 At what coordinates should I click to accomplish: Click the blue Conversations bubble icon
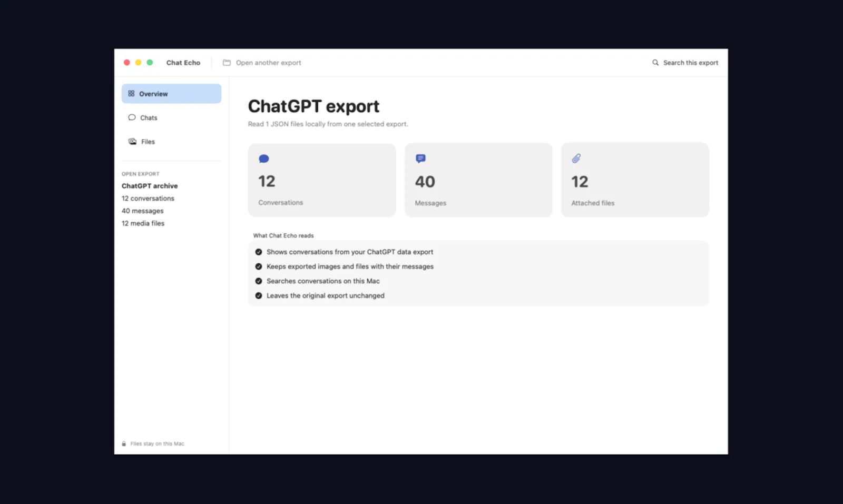coord(264,159)
